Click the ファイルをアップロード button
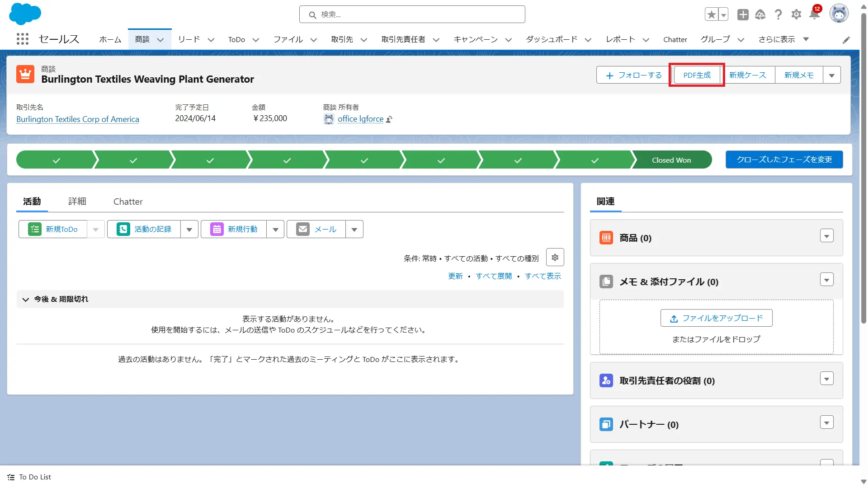Screen dimensions: 868x488 tap(716, 318)
